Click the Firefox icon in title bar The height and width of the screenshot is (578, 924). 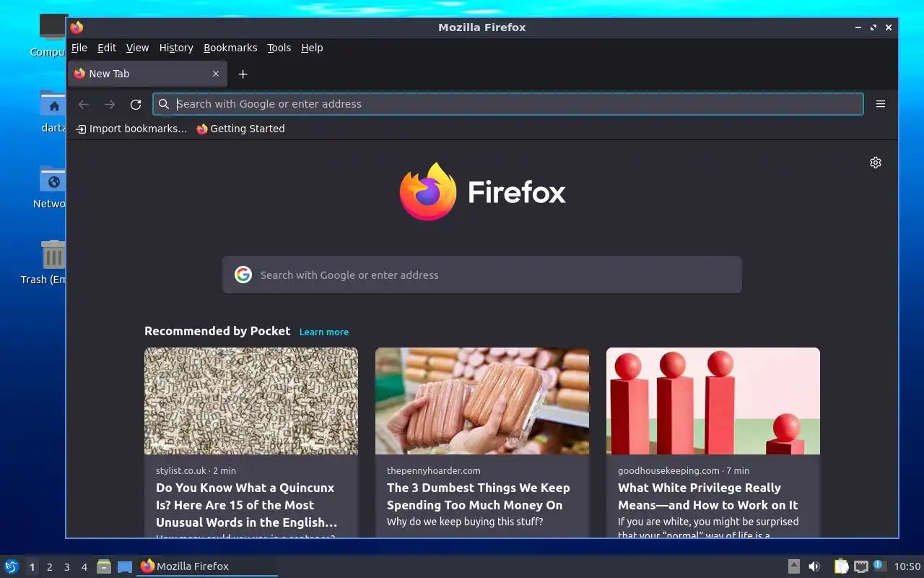pos(77,27)
